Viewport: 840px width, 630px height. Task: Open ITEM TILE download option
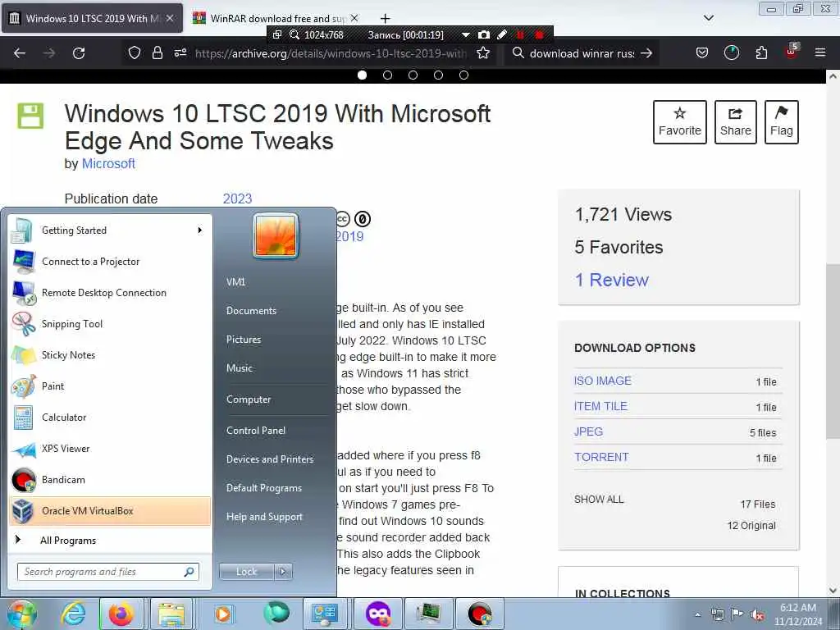click(x=600, y=406)
